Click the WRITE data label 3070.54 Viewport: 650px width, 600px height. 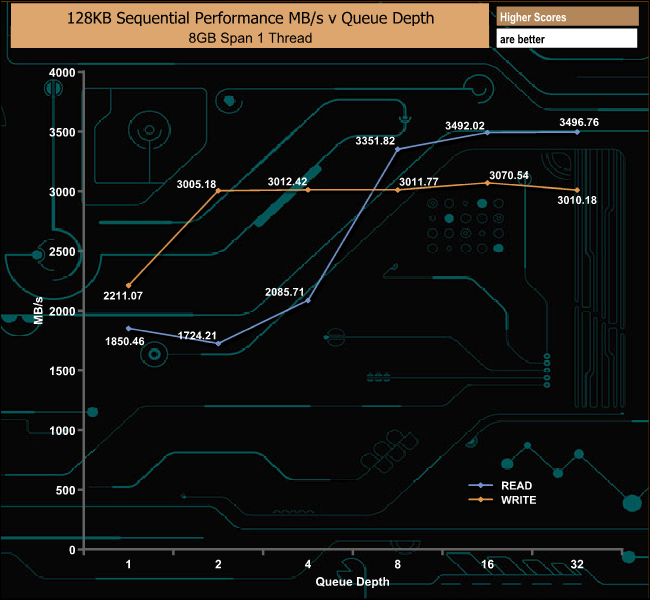(509, 175)
